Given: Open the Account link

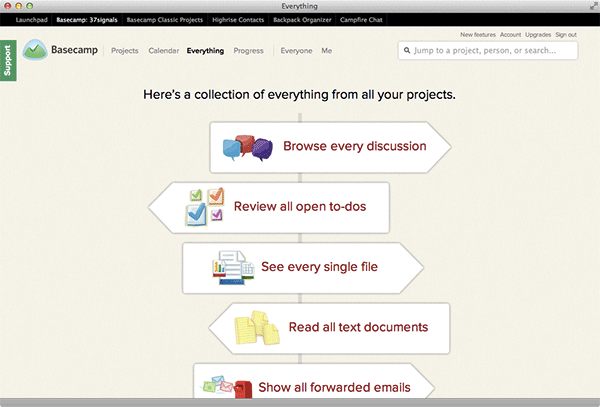Looking at the screenshot, I should (510, 34).
